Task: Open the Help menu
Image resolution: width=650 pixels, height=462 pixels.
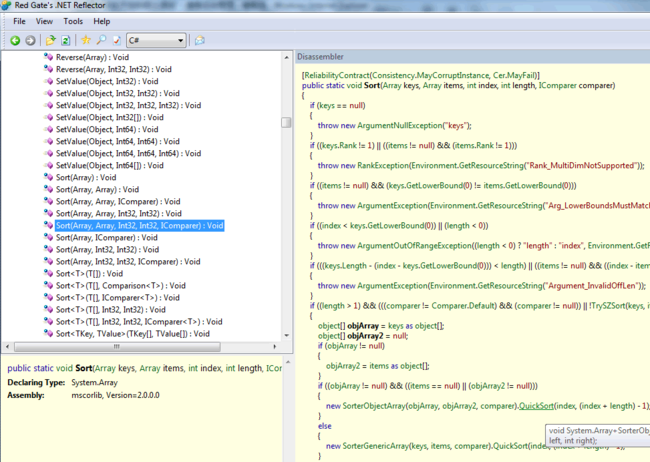Action: (102, 21)
